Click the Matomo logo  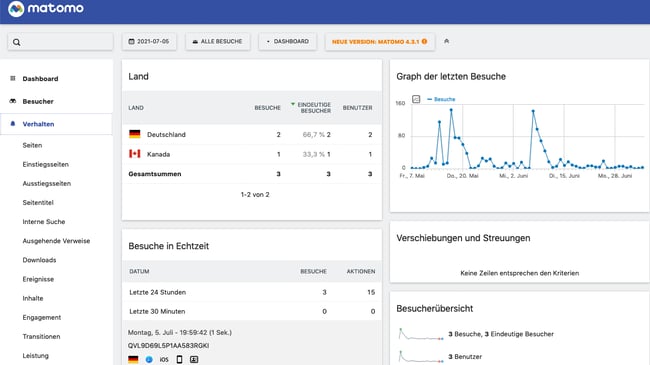click(46, 8)
